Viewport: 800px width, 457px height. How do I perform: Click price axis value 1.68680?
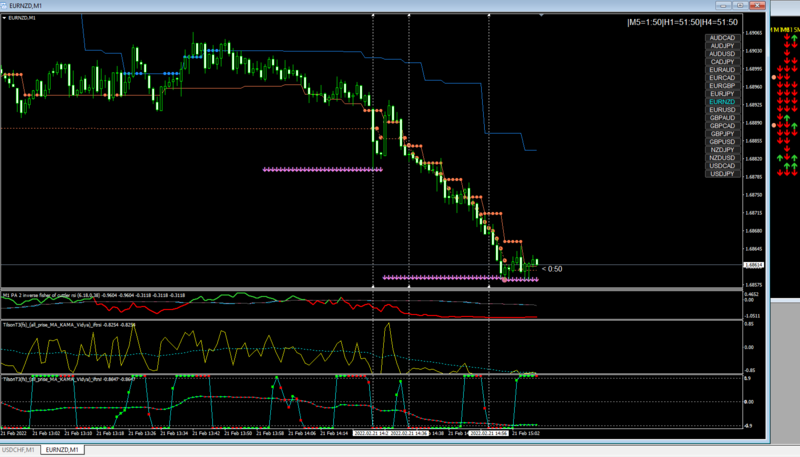(x=754, y=231)
